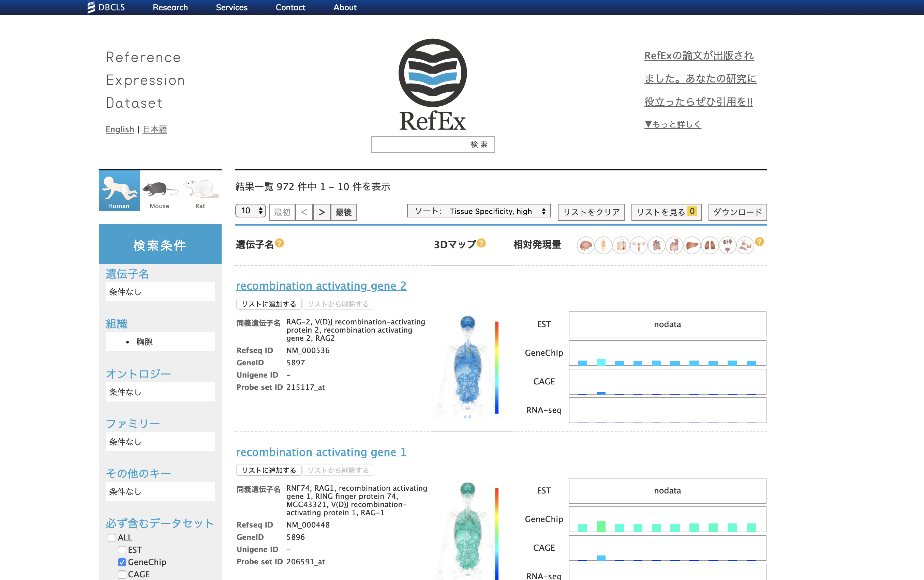Viewport: 924px width, 580px height.
Task: Click the lungs tissue icon
Action: (710, 245)
